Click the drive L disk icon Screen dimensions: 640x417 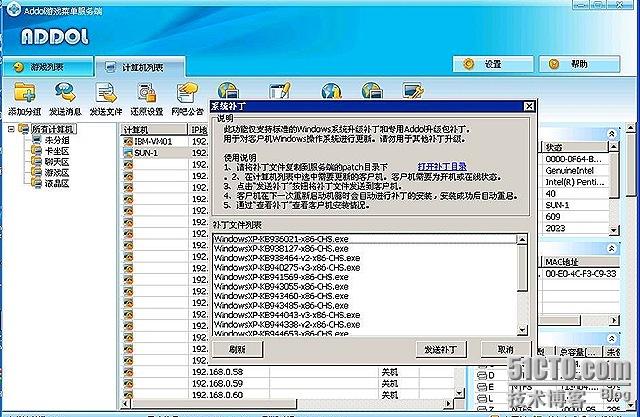pyautogui.click(x=482, y=398)
